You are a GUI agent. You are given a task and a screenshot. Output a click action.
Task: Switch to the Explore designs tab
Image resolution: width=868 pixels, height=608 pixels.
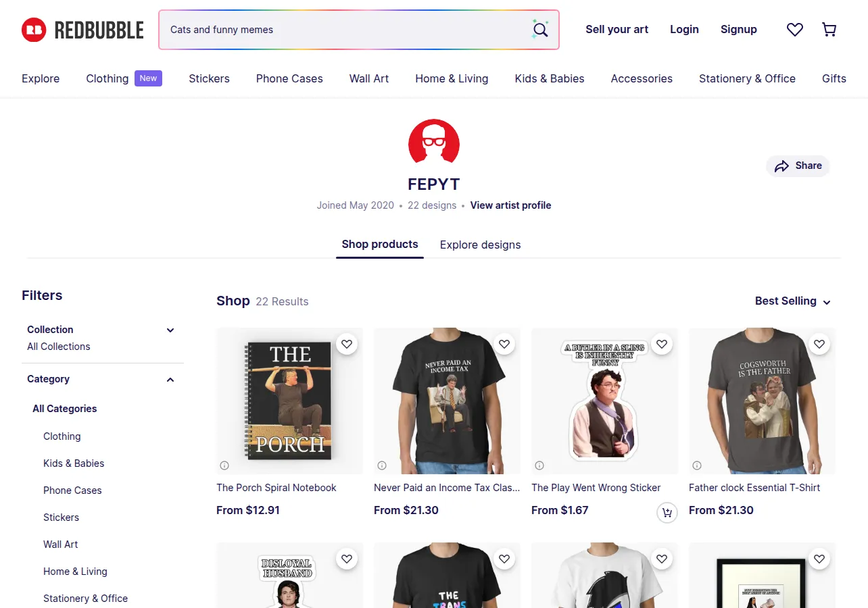(x=481, y=245)
